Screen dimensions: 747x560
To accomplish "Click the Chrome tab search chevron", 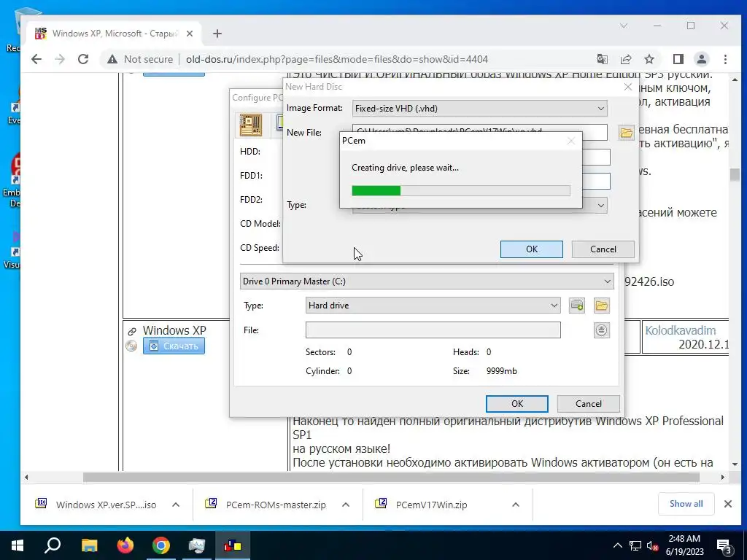I will (624, 26).
